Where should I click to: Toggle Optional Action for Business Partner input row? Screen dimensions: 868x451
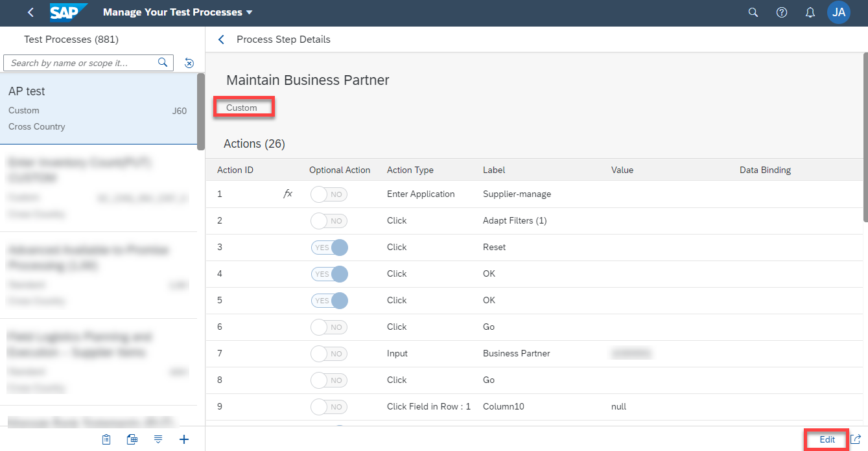(329, 354)
